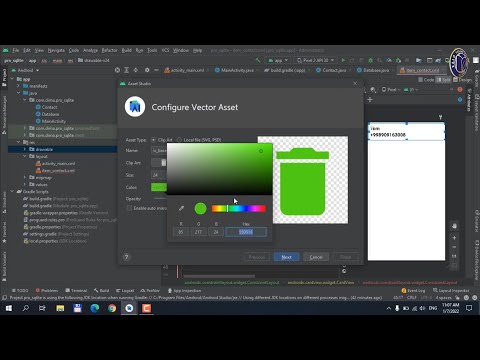Open the app run configuration dropdown
The height and width of the screenshot is (360, 480).
coord(278,60)
